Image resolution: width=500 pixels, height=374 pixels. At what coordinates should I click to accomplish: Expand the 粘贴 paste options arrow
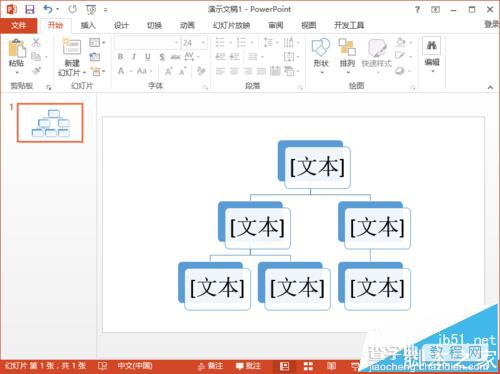coord(17,72)
